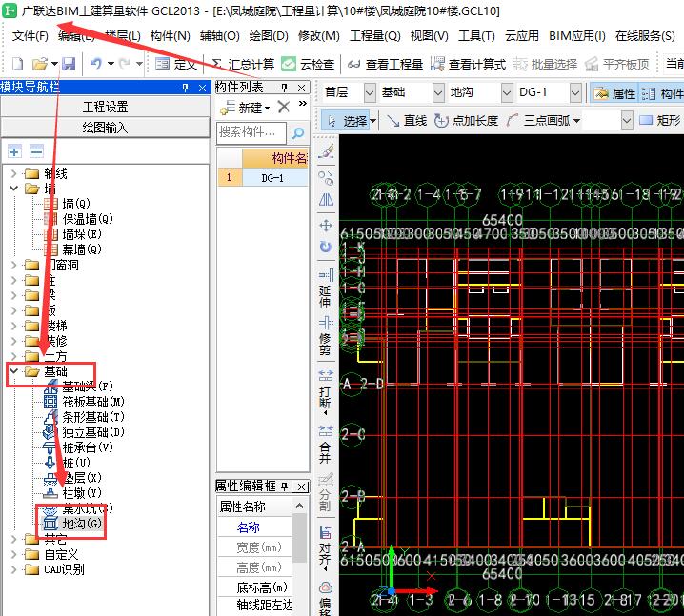Viewport: 684px width, 616px height.
Task: Open the 构件(N) menu
Action: 171,36
